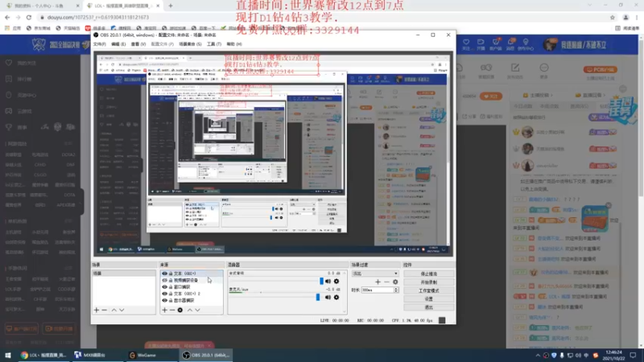Open Chrome profile avatar icon
The height and width of the screenshot is (362, 644).
click(625, 17)
